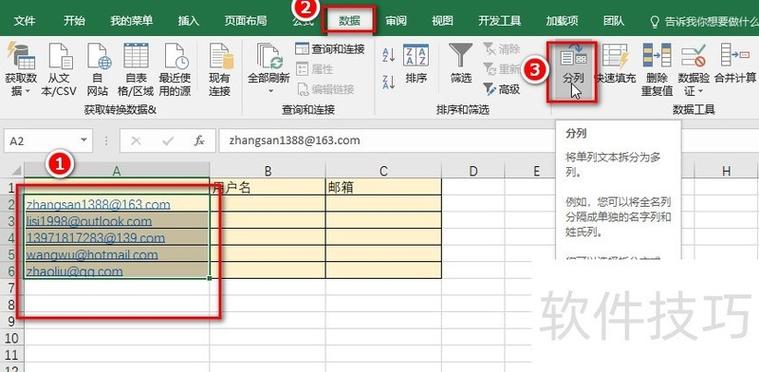This screenshot has height=372, width=759.
Task: Open 最近使用的源 (Recent Sources)
Action: (x=175, y=70)
